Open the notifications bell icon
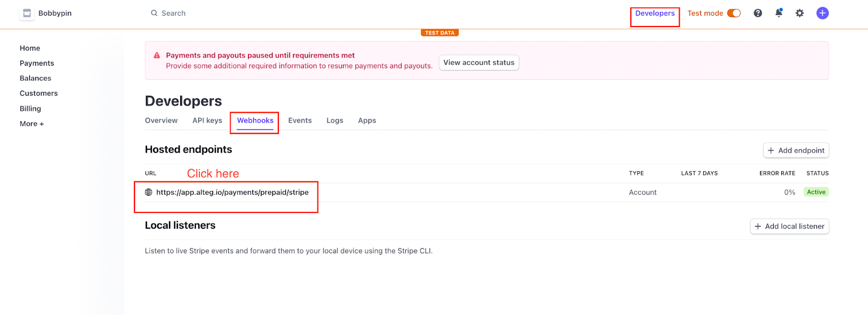The width and height of the screenshot is (868, 315). (x=778, y=13)
